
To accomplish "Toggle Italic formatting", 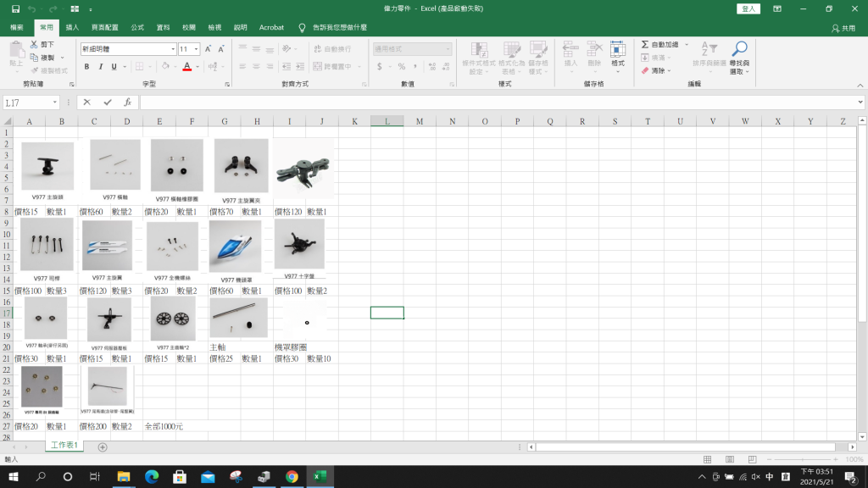I will tap(100, 67).
